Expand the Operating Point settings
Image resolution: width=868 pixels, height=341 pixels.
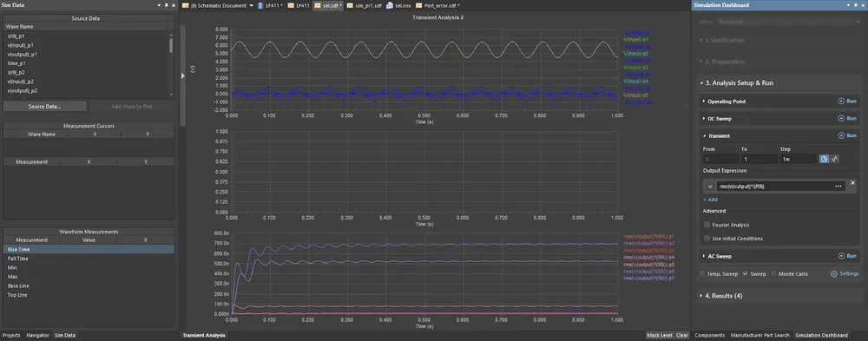coord(704,102)
